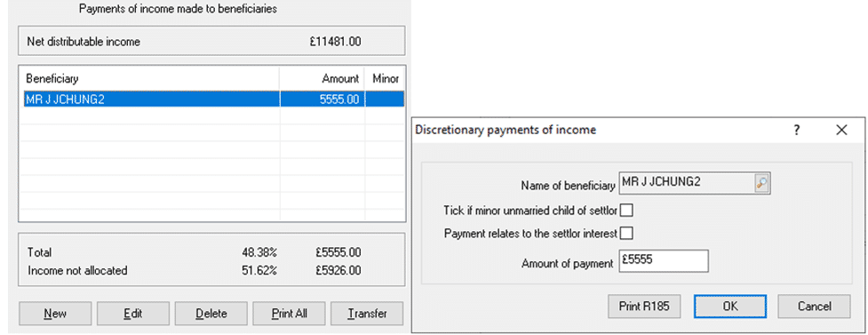868x335 pixels.
Task: Select MR J JCHUNG2 beneficiary row
Action: [214, 100]
